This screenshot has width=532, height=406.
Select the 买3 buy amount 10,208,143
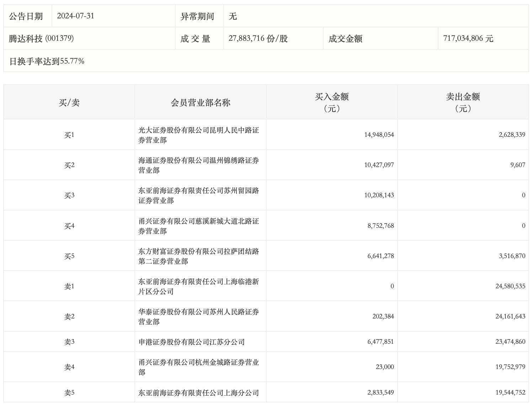(x=378, y=195)
